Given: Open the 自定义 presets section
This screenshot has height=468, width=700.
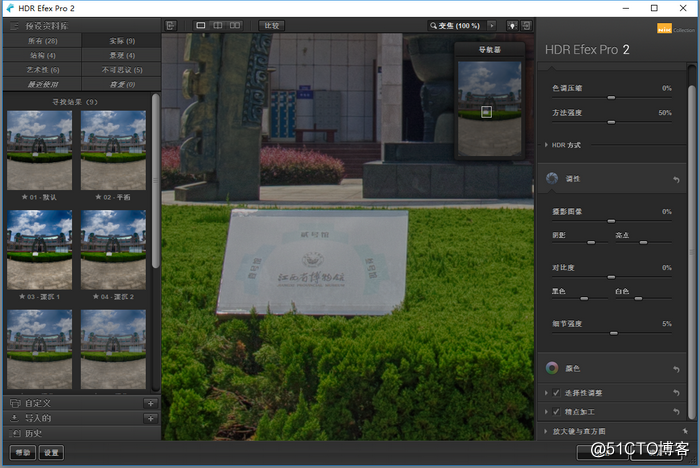Looking at the screenshot, I should pyautogui.click(x=82, y=403).
